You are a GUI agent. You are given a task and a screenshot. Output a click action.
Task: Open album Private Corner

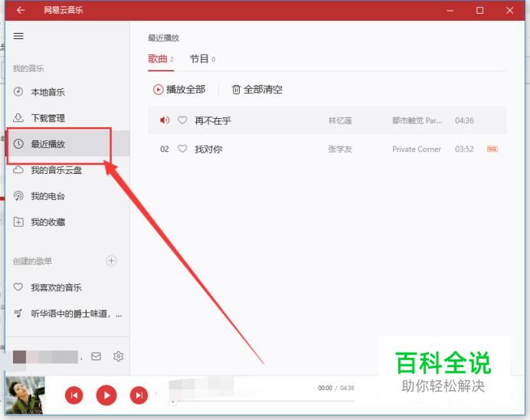pos(417,149)
